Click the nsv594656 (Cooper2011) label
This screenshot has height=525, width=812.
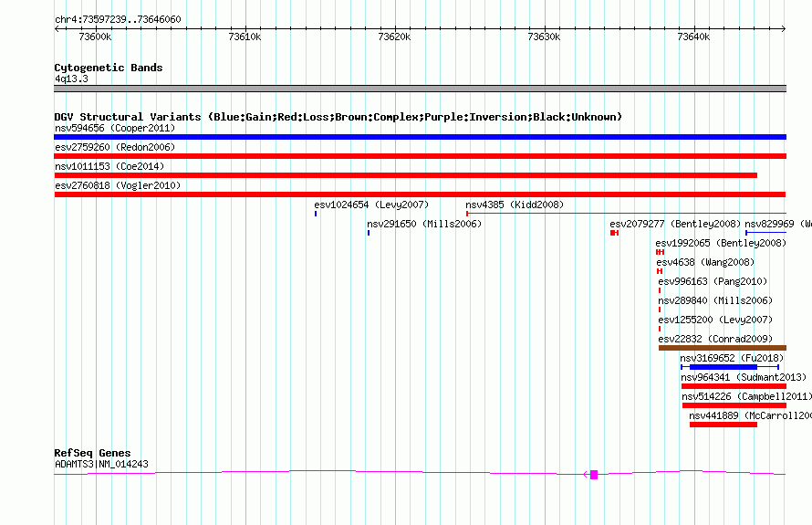click(x=115, y=128)
